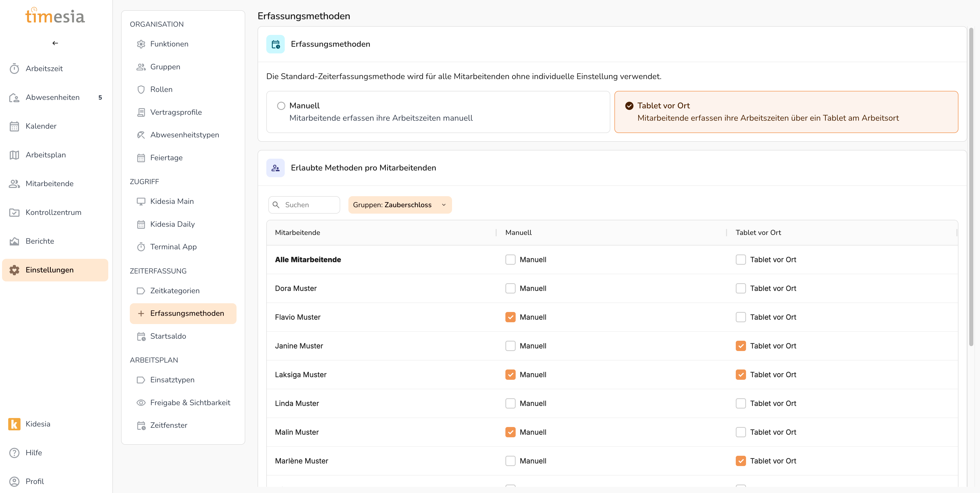The width and height of the screenshot is (980, 493).
Task: Select the Tablet vor Ort default method card
Action: (786, 111)
